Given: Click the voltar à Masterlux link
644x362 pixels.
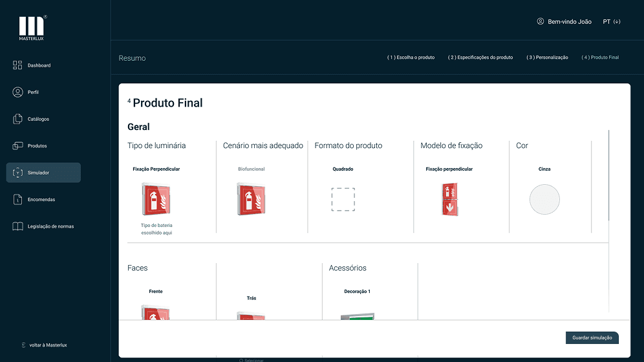Looking at the screenshot, I should (48, 345).
